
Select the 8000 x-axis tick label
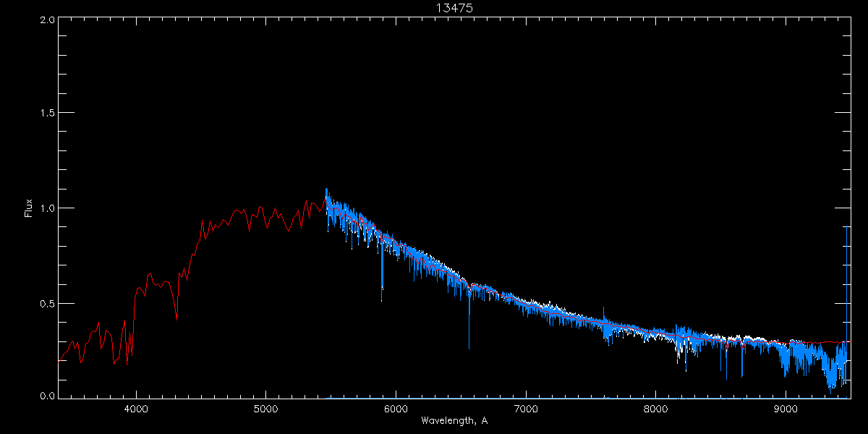[656, 409]
